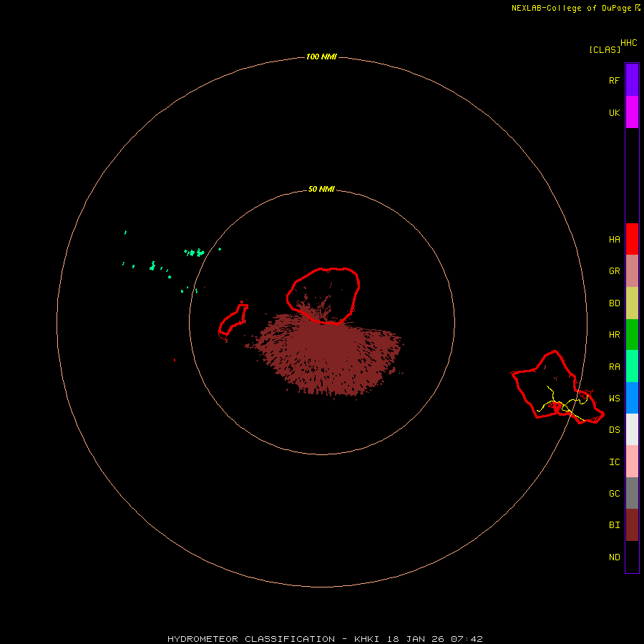The height and width of the screenshot is (644, 644).
Task: Select the IC light-pink legend swatch
Action: 632,462
